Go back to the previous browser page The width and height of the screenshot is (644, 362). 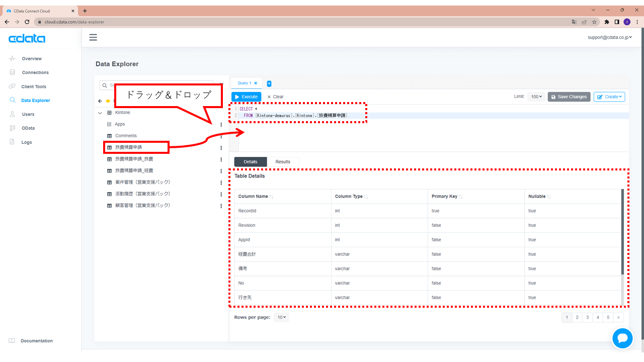click(7, 22)
